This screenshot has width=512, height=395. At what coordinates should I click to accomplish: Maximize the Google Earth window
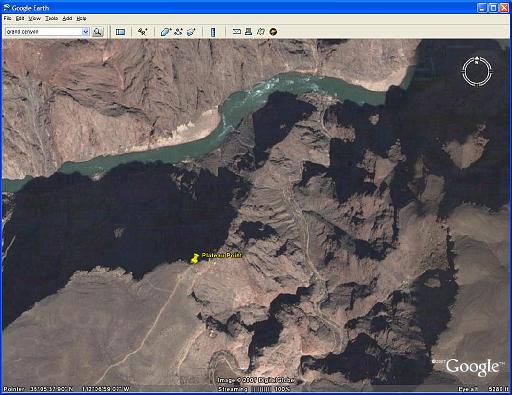(493, 8)
